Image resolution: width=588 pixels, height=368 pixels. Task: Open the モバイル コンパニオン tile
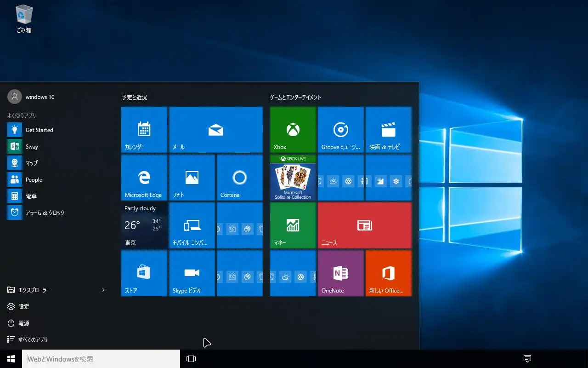[192, 225]
